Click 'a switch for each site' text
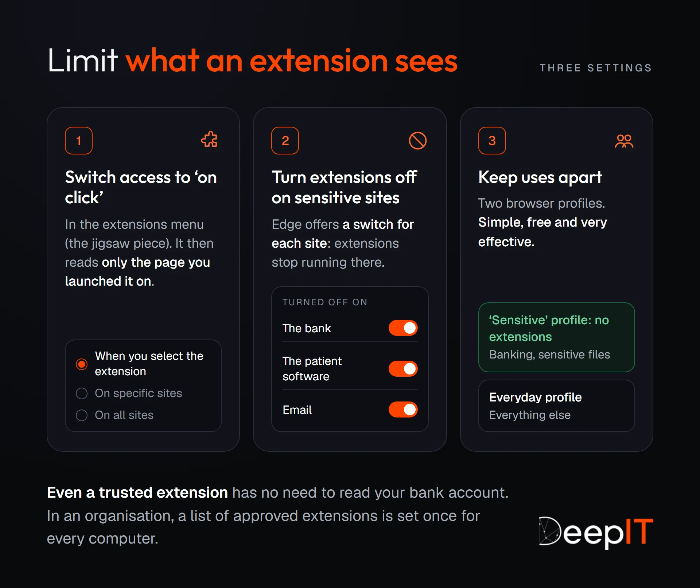This screenshot has height=588, width=700. pos(343,234)
